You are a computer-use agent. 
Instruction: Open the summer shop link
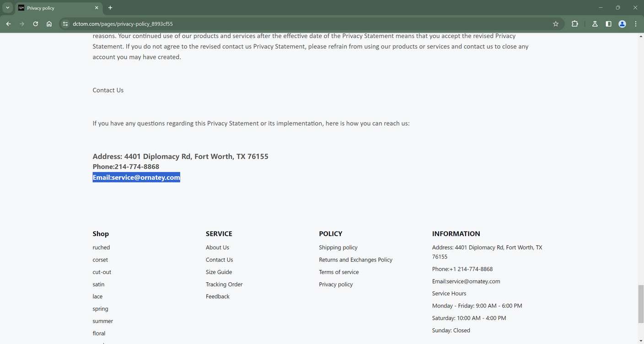(102, 321)
